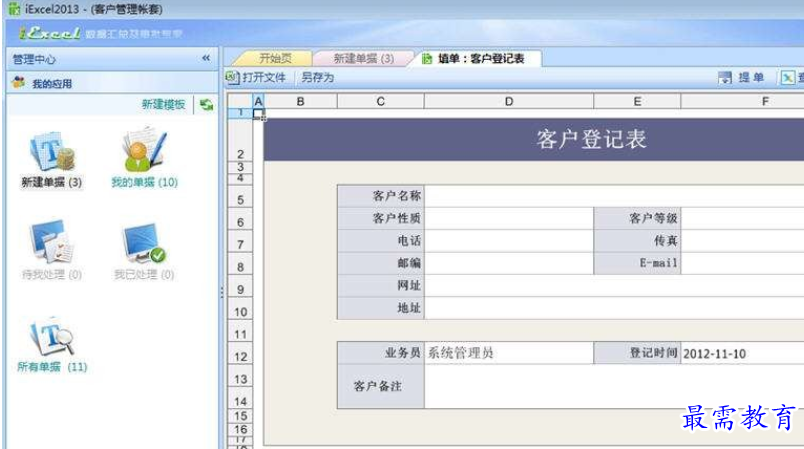Click the 打开文件 button label
The image size is (804, 449).
click(264, 77)
